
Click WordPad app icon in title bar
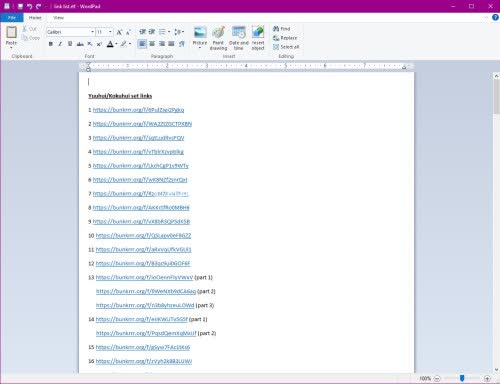[7, 6]
